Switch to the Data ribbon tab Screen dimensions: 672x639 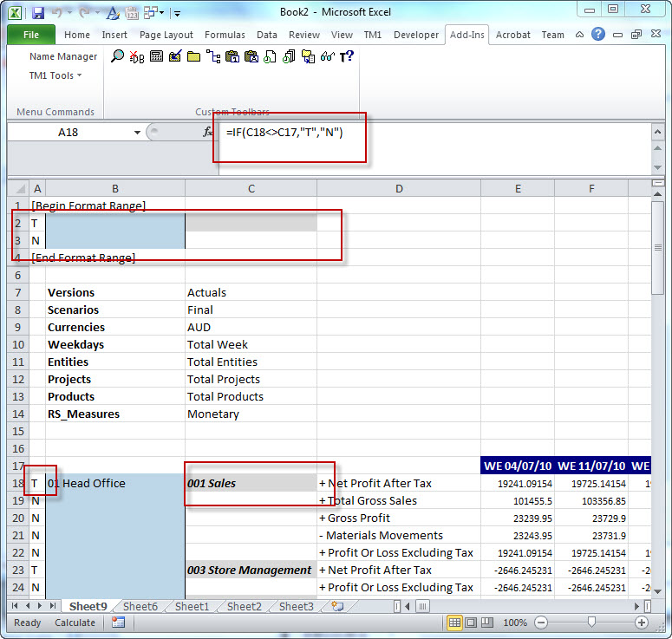(x=267, y=35)
